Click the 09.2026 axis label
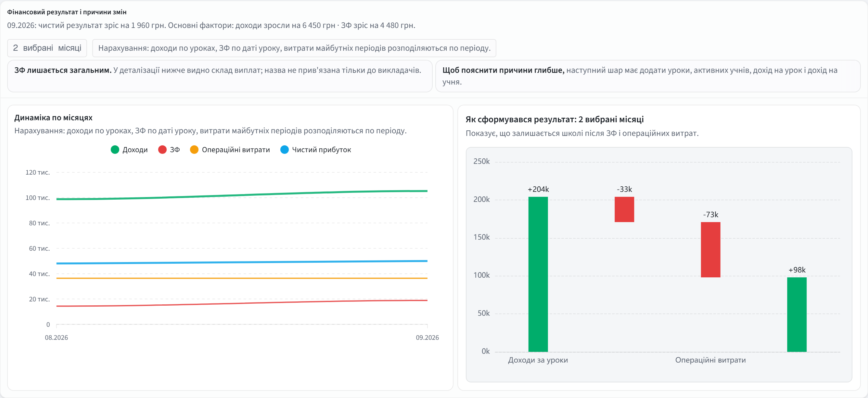The image size is (868, 398). pos(427,338)
